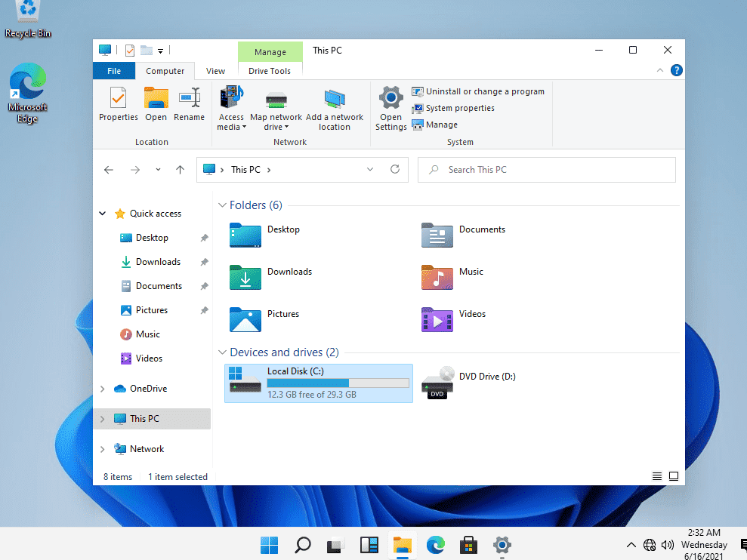Open the Windows Start menu
This screenshot has height=560, width=747.
269,545
